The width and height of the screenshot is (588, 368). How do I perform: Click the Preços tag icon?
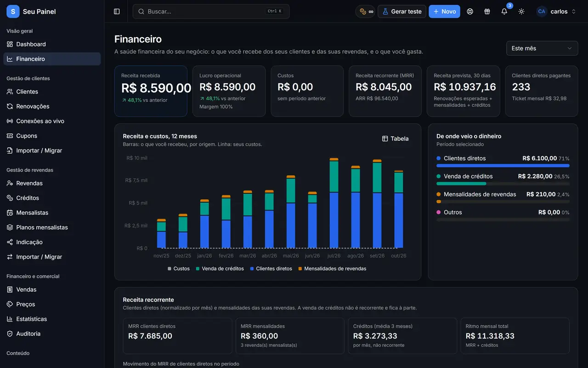[x=10, y=304]
